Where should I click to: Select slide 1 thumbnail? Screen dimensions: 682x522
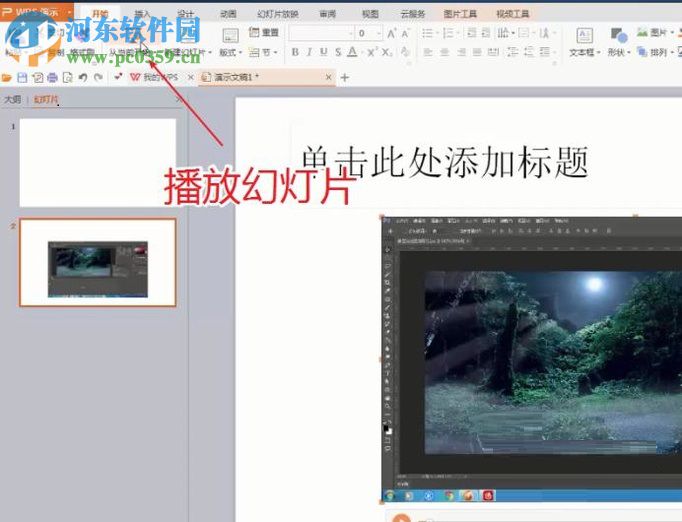tap(98, 163)
